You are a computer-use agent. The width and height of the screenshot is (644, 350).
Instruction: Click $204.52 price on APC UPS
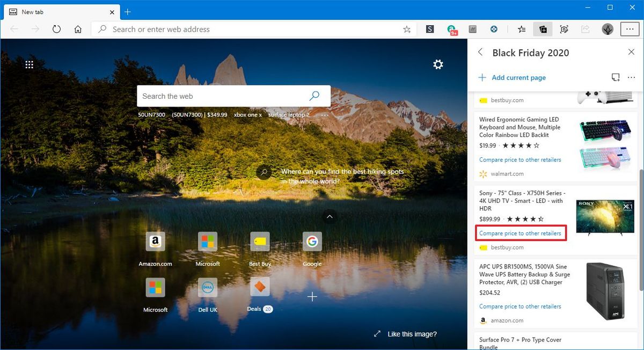click(x=489, y=293)
